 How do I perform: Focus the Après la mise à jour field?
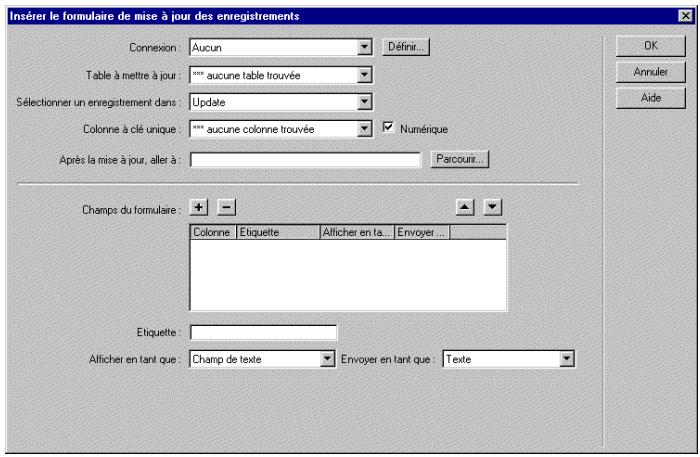[x=305, y=160]
